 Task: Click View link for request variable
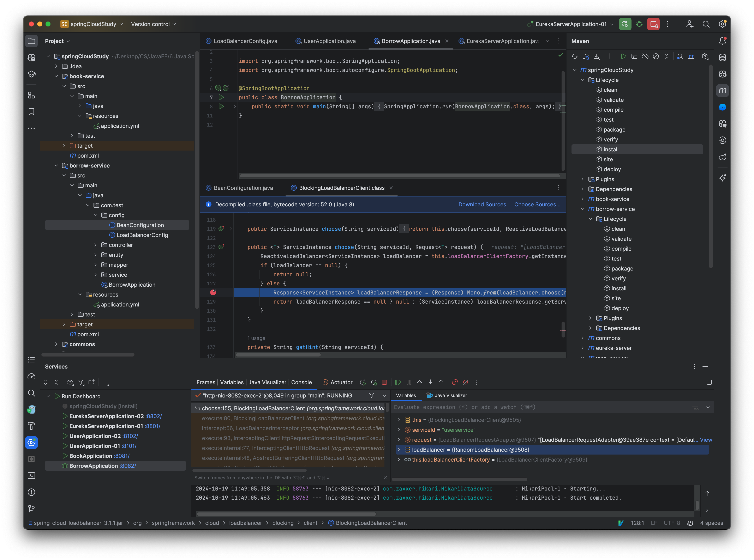[706, 440]
